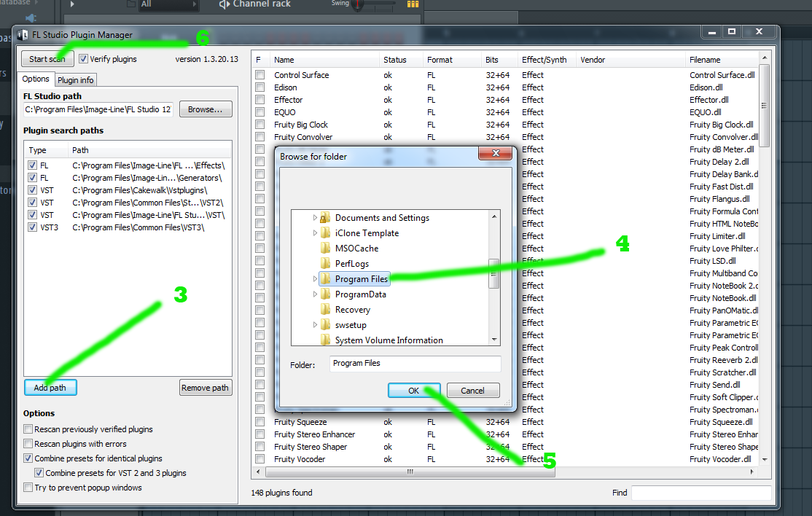The width and height of the screenshot is (812, 516).
Task: Select the Fruity Squeeze plugin row
Action: click(x=507, y=422)
